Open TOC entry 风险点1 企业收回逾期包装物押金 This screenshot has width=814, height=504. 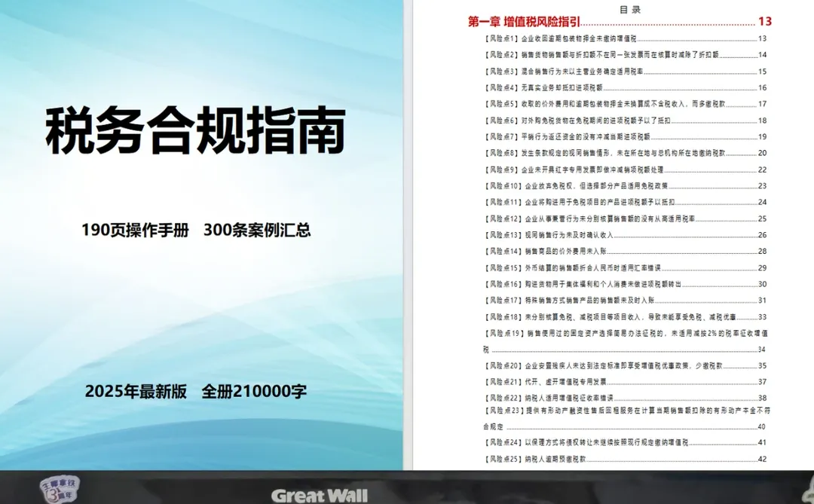point(625,38)
